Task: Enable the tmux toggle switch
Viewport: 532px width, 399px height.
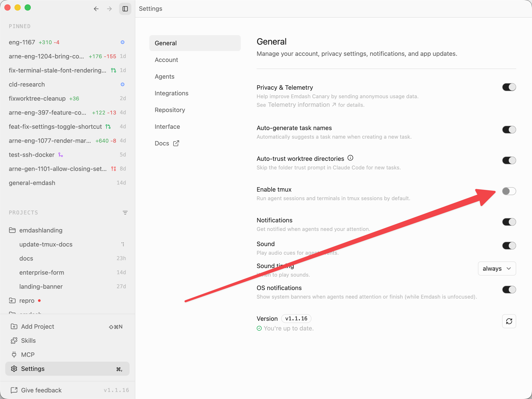Action: (509, 191)
